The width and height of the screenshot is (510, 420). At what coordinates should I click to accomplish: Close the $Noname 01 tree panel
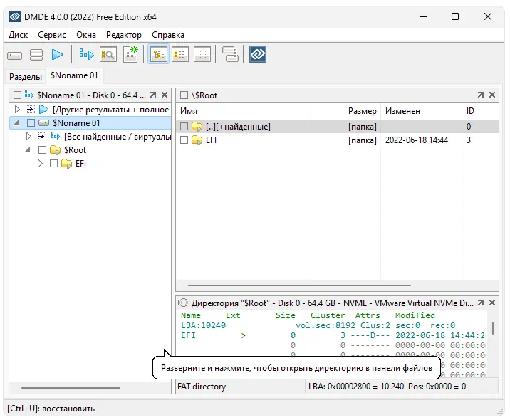[x=165, y=95]
